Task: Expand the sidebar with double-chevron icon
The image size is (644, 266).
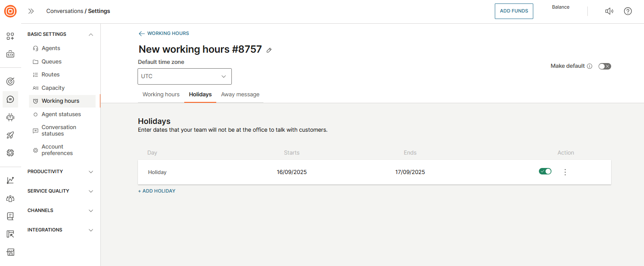Action: pos(31,11)
